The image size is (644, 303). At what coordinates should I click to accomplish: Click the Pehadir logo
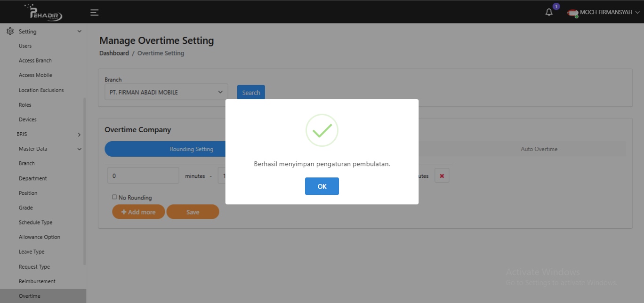click(x=46, y=12)
